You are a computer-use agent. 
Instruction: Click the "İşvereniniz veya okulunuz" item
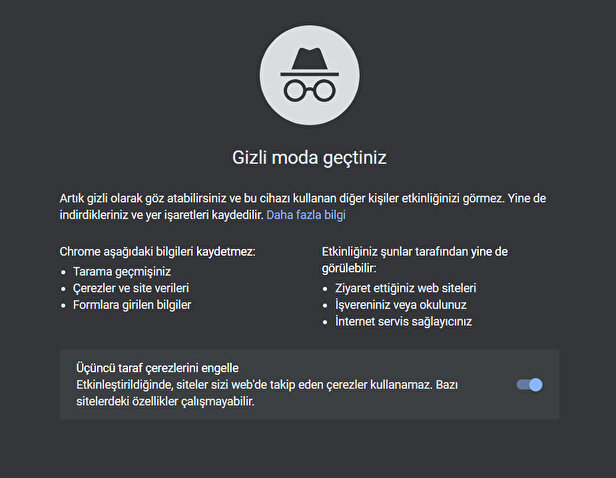click(x=395, y=305)
